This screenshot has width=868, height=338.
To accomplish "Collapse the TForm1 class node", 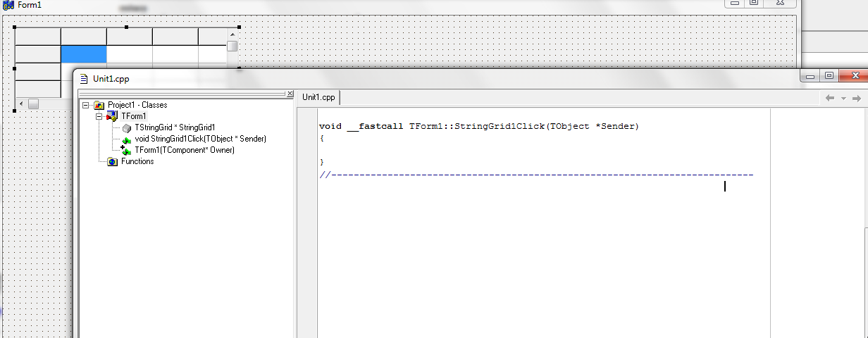I will (x=99, y=116).
